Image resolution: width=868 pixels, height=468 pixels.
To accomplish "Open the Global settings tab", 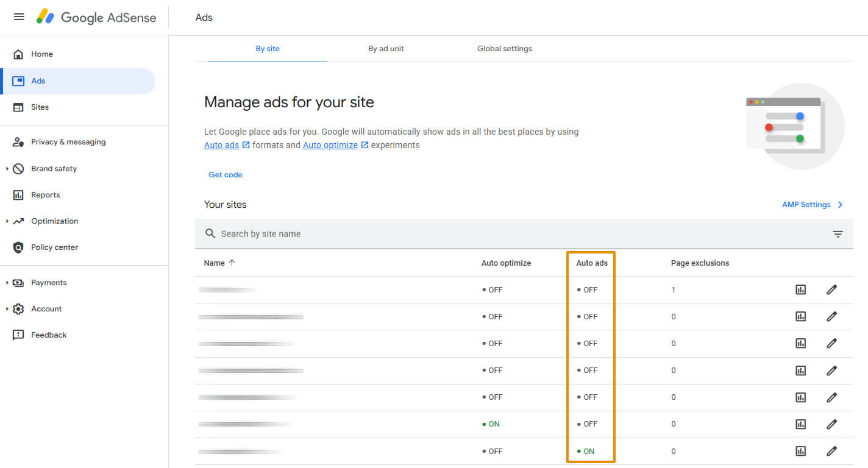I will click(504, 48).
